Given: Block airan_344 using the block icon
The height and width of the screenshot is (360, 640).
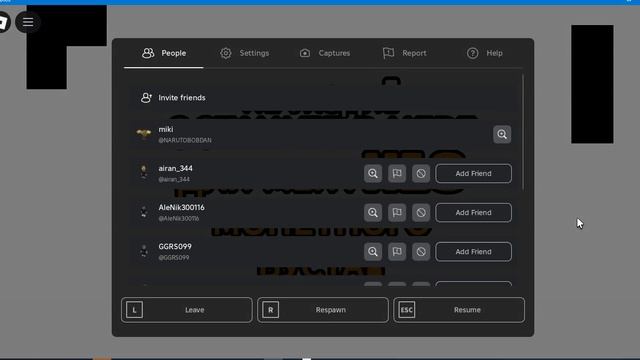Looking at the screenshot, I should tap(421, 173).
